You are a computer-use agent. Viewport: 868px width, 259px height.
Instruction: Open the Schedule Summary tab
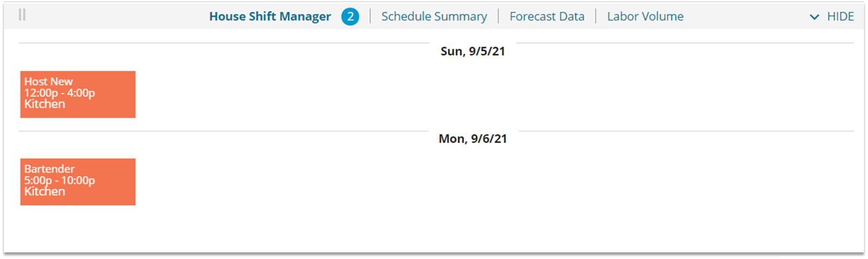tap(434, 17)
